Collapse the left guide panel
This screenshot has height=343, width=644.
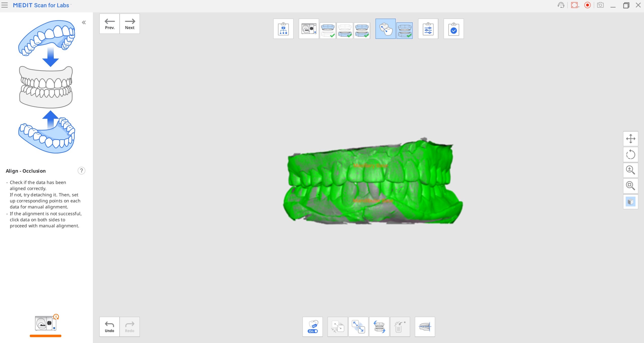[84, 22]
